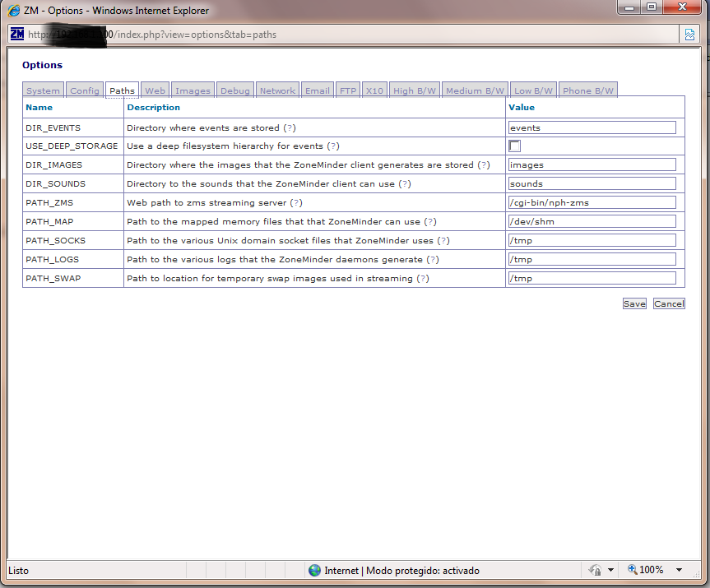710x588 pixels.
Task: Click the zoom magnifier icon in status bar
Action: (632, 569)
